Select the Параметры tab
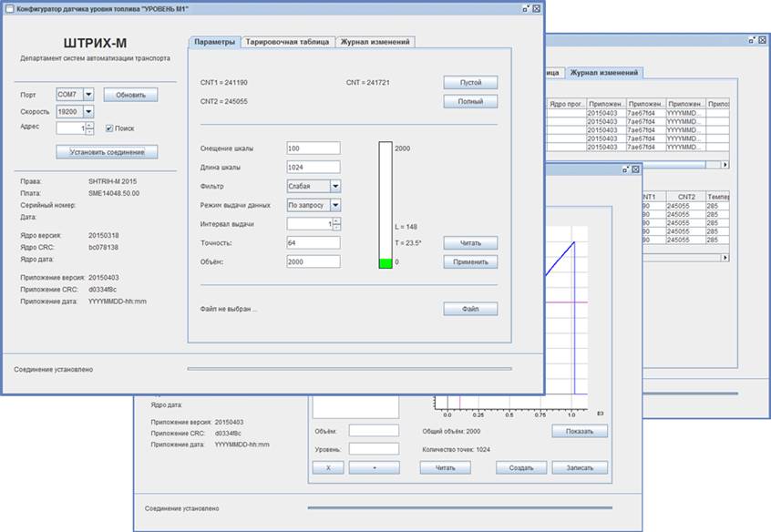This screenshot has width=771, height=532. pyautogui.click(x=214, y=42)
